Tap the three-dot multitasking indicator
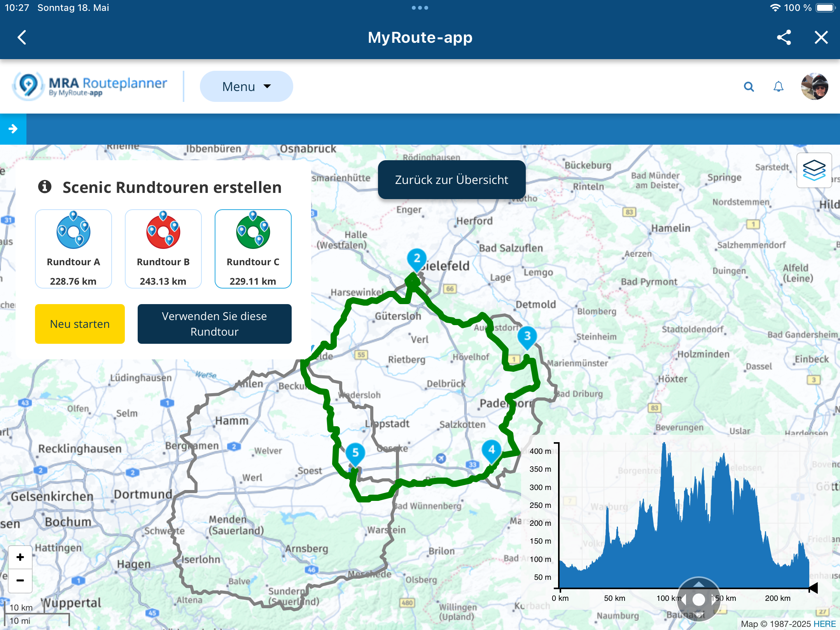The height and width of the screenshot is (630, 840). pos(420,8)
